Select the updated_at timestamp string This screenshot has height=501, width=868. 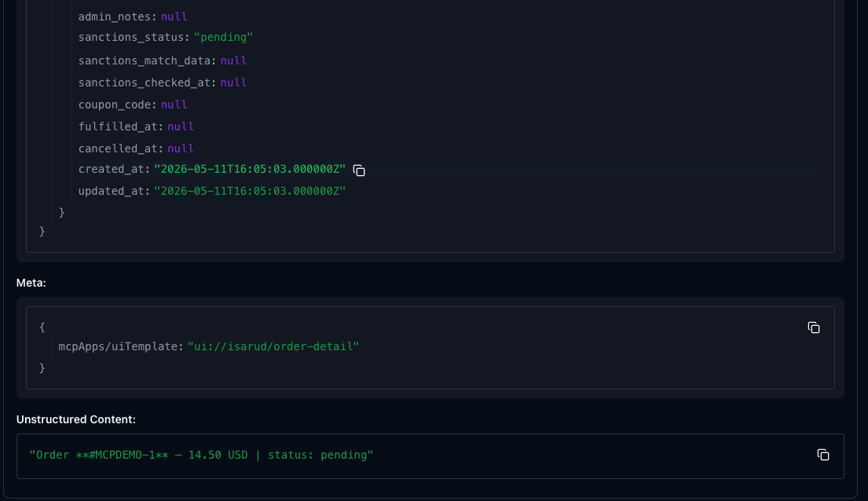(250, 191)
